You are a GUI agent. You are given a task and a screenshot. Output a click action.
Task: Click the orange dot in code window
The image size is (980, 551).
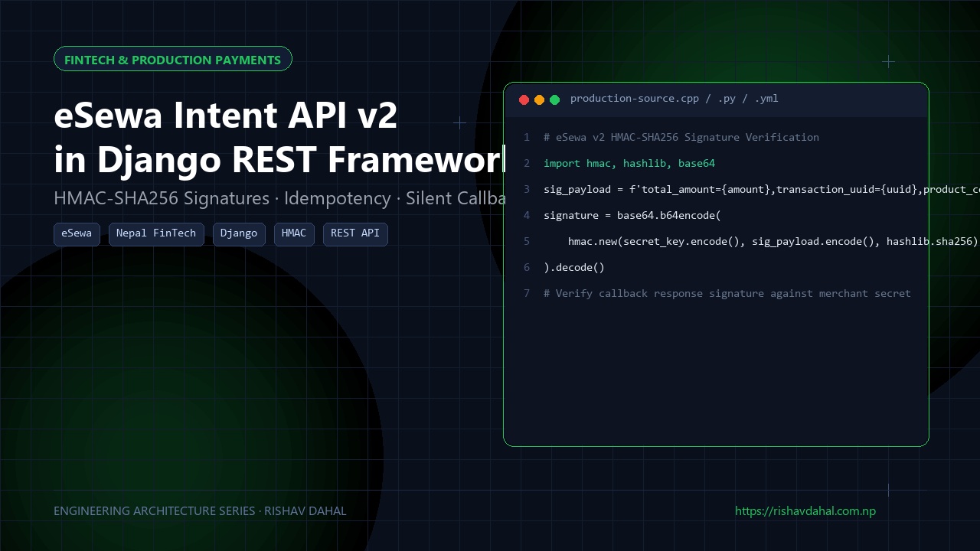click(x=539, y=99)
